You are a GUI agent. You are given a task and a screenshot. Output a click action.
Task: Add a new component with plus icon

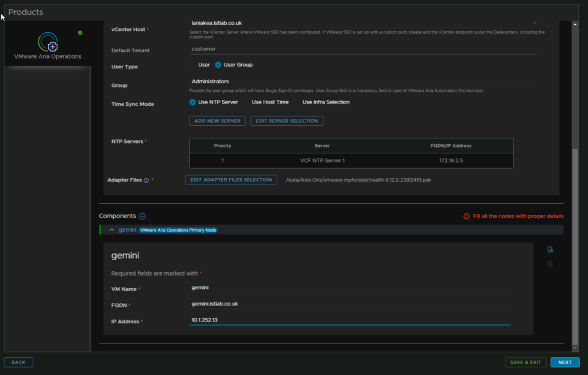click(142, 216)
